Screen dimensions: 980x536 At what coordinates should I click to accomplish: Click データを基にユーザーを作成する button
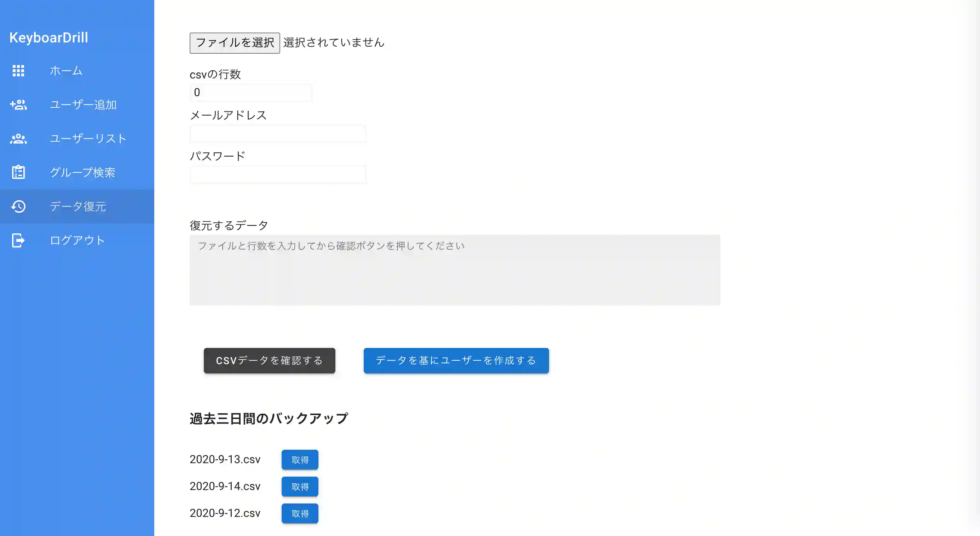pos(456,360)
